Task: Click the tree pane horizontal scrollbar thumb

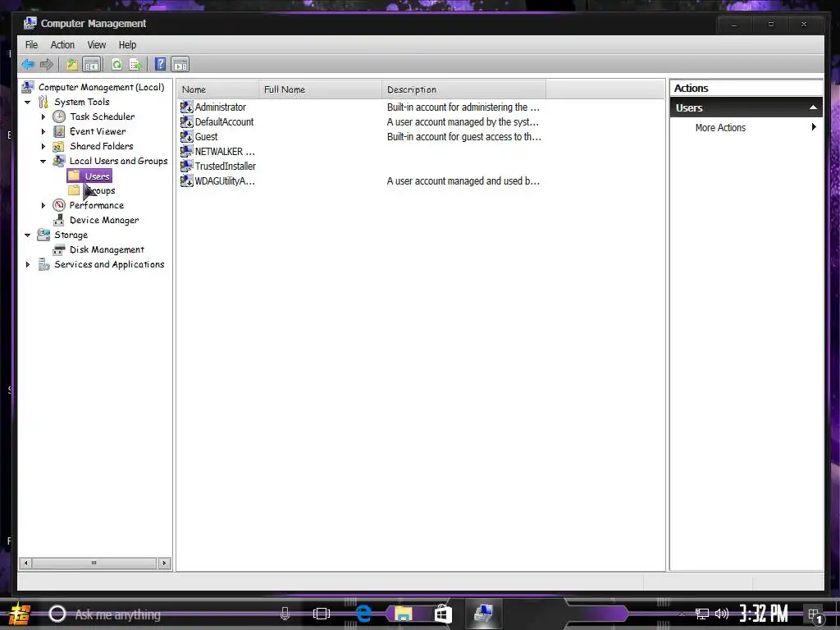Action: tap(94, 563)
